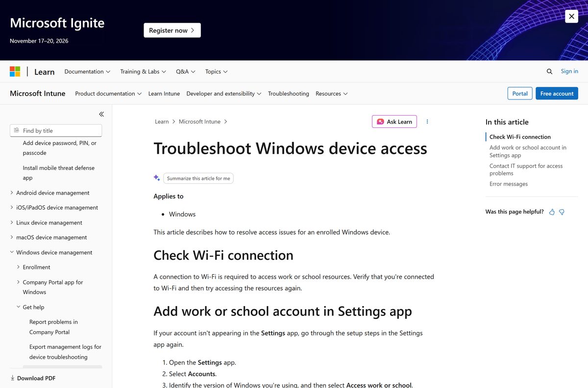Jump to Add work or school account section
The image size is (588, 388).
(528, 151)
